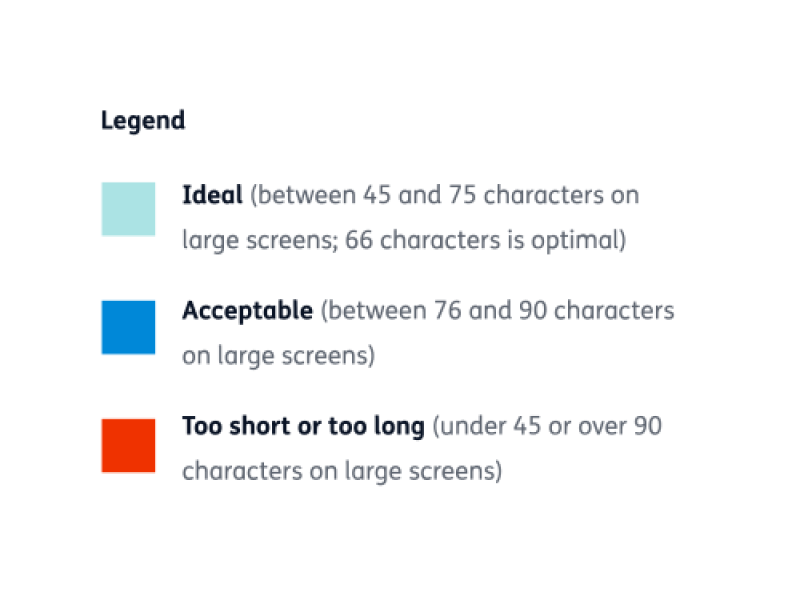Click the blue Acceptable color swatch
Viewport: 800px width, 600px height.
click(128, 327)
